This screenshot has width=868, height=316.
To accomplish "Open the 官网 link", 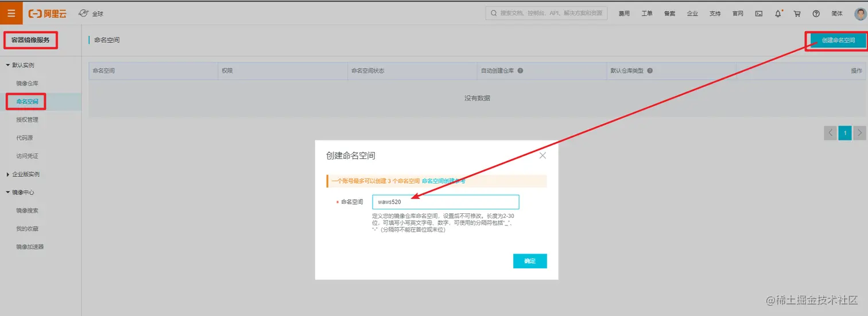I will 738,14.
